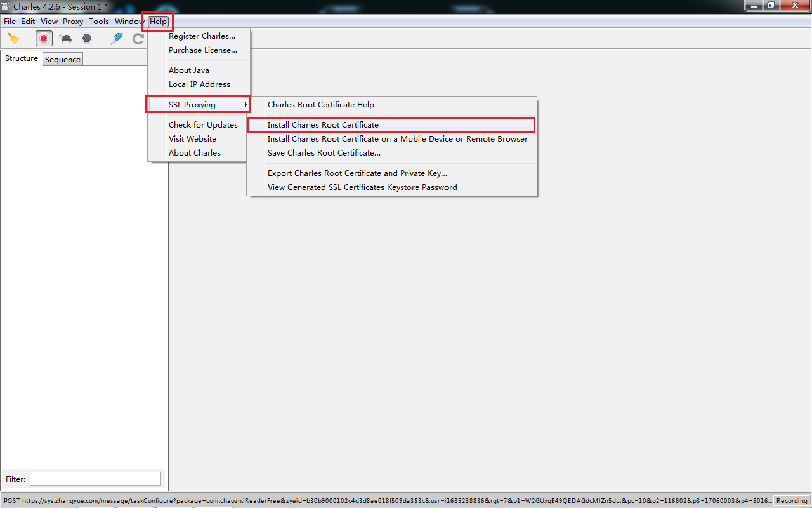Click the broom Clear Session icon
This screenshot has width=812, height=508.
pyautogui.click(x=14, y=39)
